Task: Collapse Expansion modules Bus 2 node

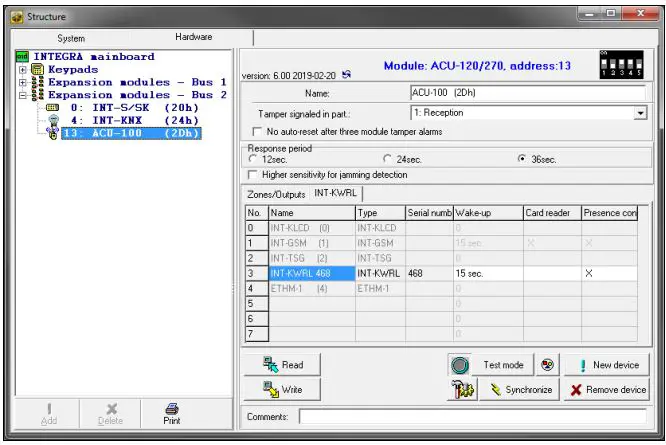Action: [23, 95]
